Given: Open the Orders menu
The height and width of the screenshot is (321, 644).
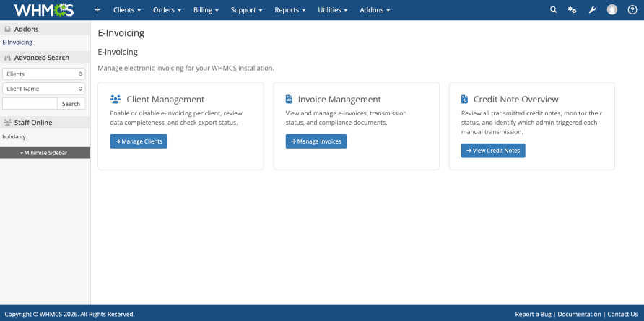Looking at the screenshot, I should coord(167,10).
